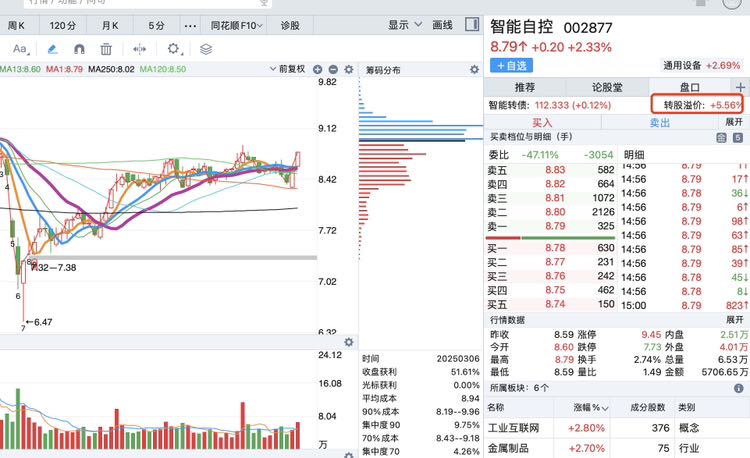Viewport: 750px width, 458px height.
Task: Click the 买入 buy button
Action: click(542, 123)
